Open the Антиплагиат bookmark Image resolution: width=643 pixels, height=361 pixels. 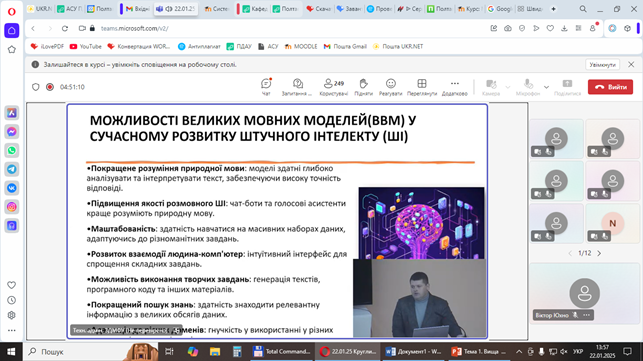[199, 46]
